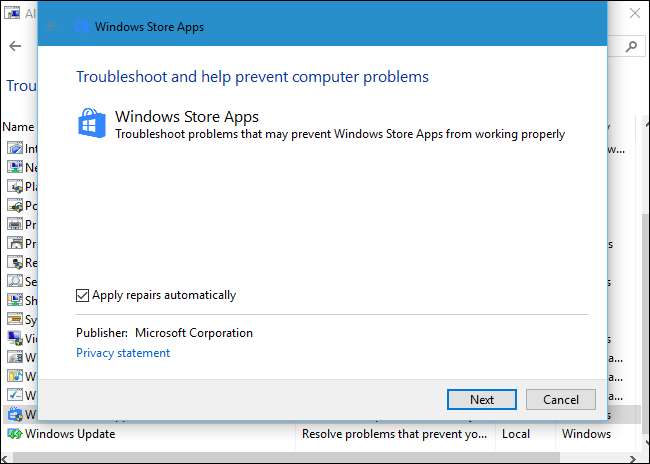Click the small icon in the dialog title bar
This screenshot has height=464, width=650.
click(x=81, y=26)
